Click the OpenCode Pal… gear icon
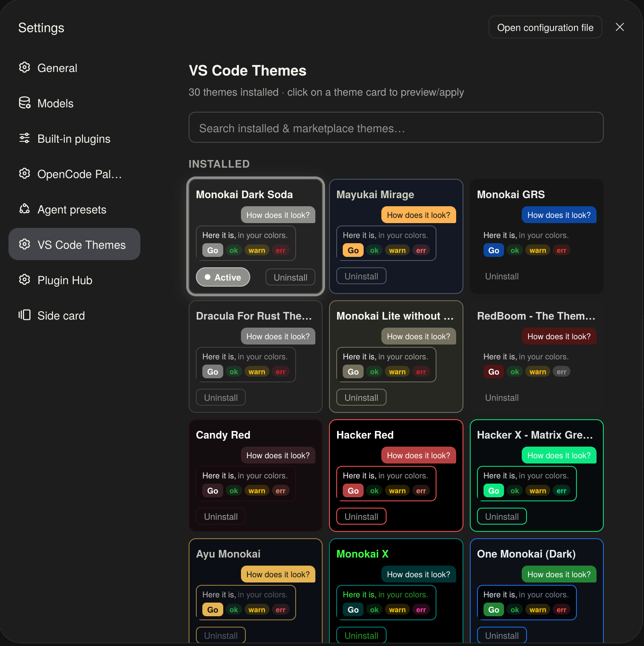The image size is (644, 646). [x=25, y=174]
